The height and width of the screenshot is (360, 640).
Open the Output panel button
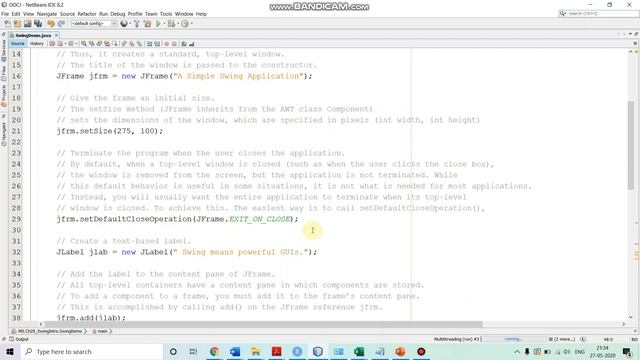19,339
